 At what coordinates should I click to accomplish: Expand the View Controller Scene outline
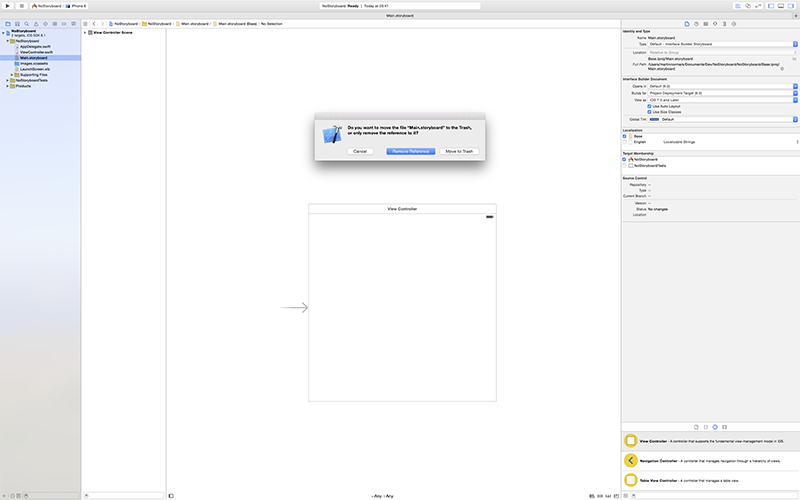(x=85, y=32)
